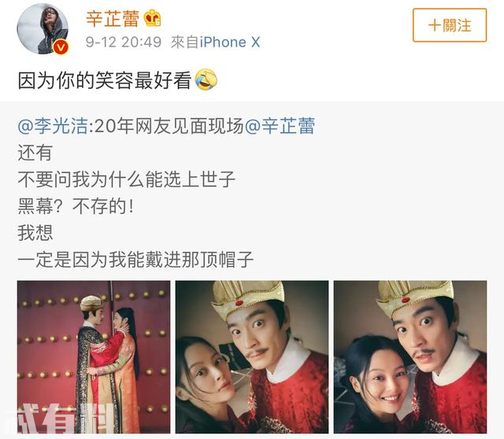Viewport: 504px width, 439px height.
Task: Follow the user with the +關注 button
Action: 450,25
